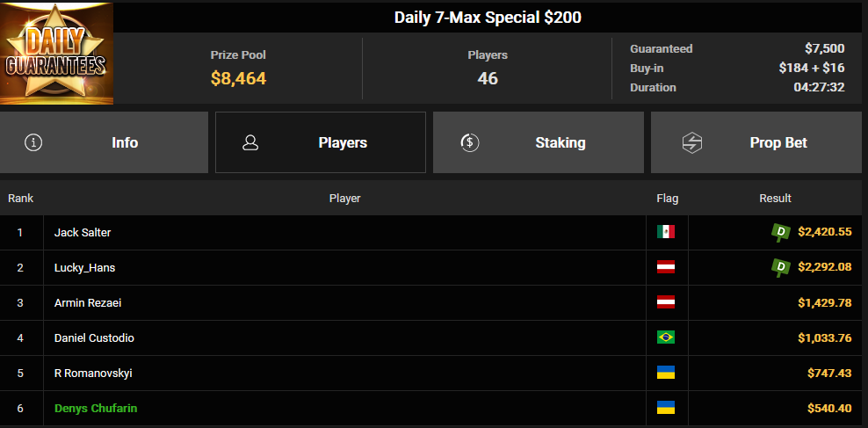Click the Prop Bet hexagon icon
868x428 pixels.
[x=691, y=142]
